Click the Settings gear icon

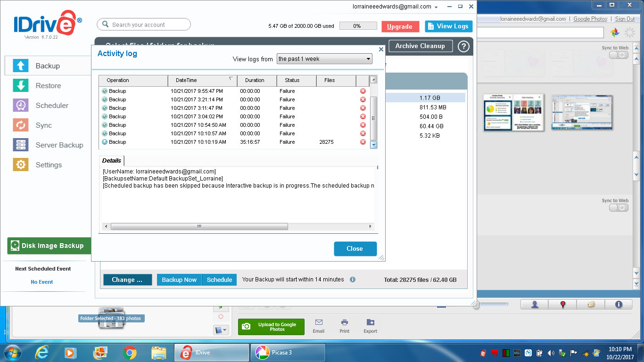(20, 165)
